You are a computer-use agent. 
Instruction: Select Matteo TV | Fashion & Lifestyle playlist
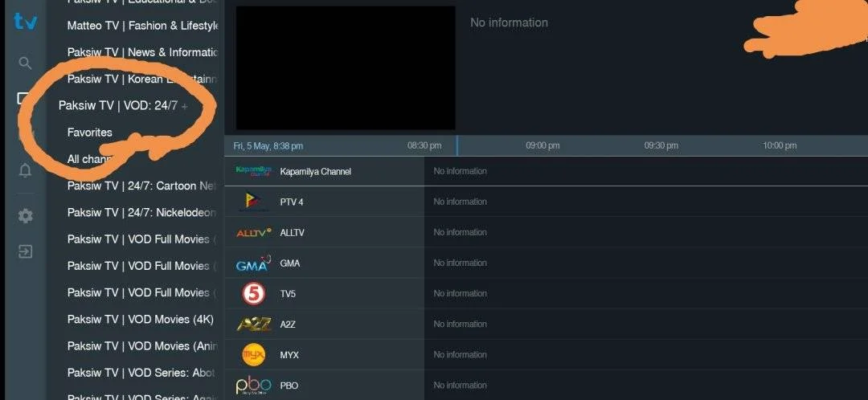click(x=143, y=26)
